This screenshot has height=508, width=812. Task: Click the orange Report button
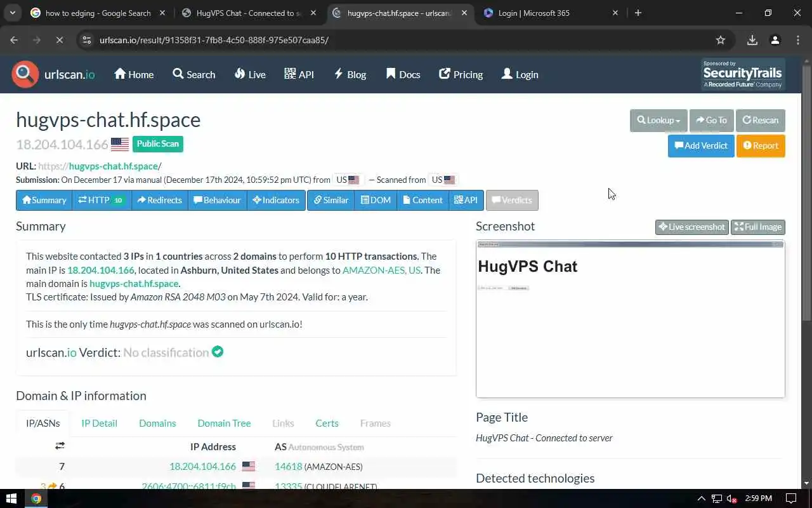click(761, 145)
